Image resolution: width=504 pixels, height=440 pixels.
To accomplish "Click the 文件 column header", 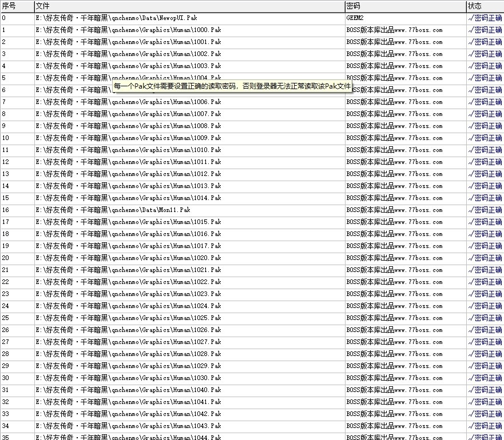I will pyautogui.click(x=189, y=6).
